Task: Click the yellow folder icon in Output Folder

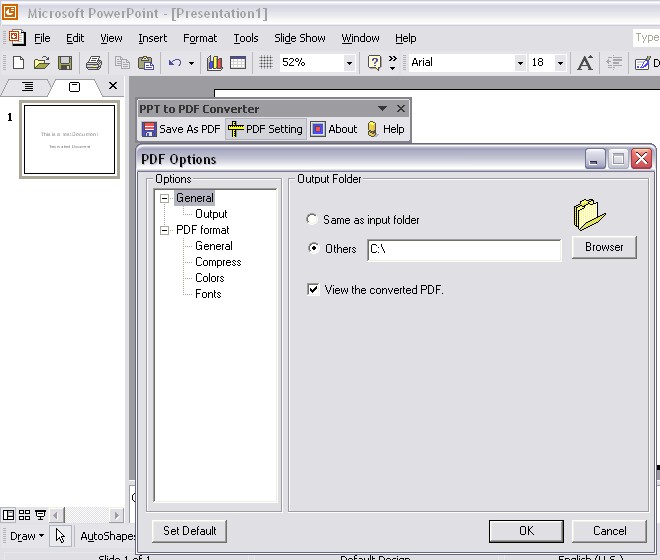Action: point(589,215)
